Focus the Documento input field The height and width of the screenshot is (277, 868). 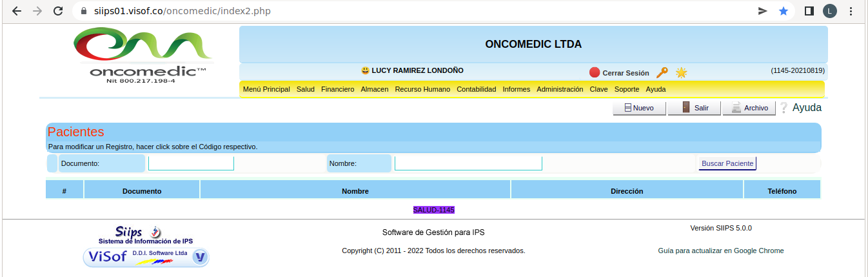(191, 163)
